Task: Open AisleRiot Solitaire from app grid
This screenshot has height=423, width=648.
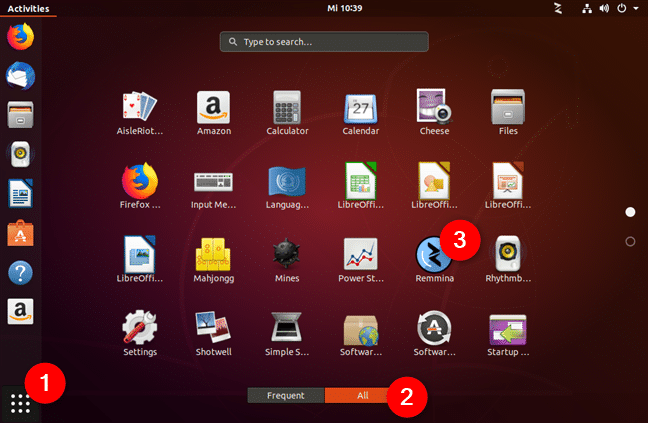Action: click(140, 114)
